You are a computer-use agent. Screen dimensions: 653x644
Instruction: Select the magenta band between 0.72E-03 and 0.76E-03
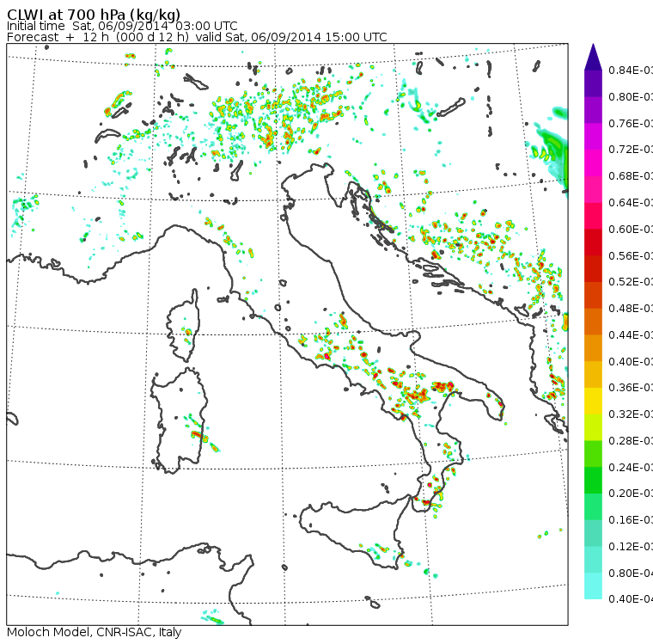pos(593,137)
